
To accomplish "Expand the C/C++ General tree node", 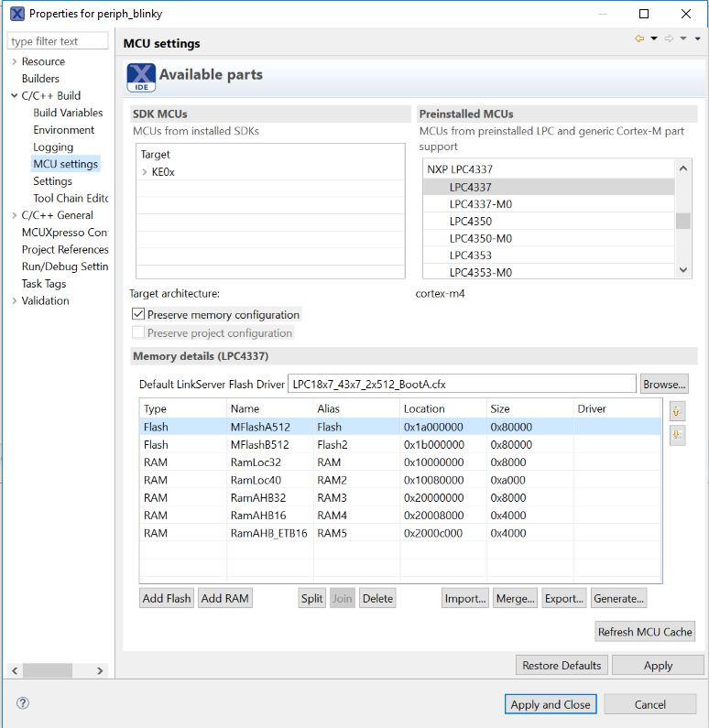I will pyautogui.click(x=14, y=215).
